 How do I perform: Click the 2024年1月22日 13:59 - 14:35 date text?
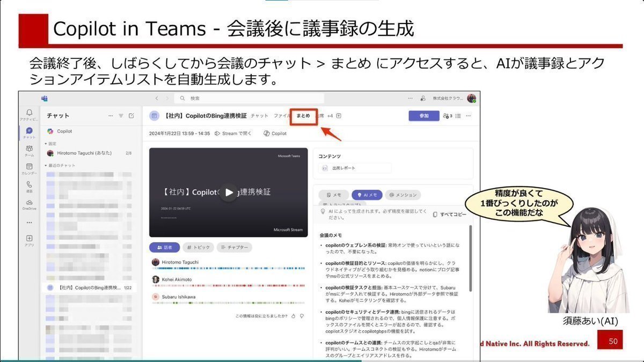(179, 134)
